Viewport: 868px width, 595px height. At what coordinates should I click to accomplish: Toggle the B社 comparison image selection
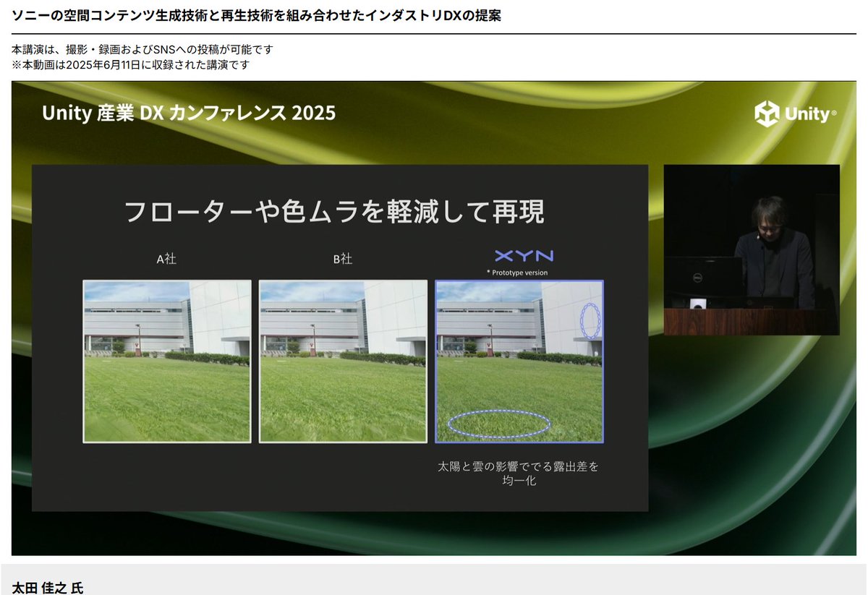[343, 361]
